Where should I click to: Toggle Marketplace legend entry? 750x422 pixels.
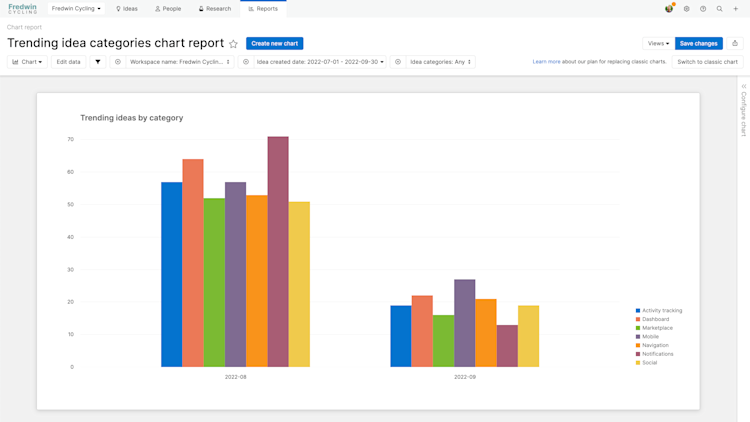pos(654,328)
